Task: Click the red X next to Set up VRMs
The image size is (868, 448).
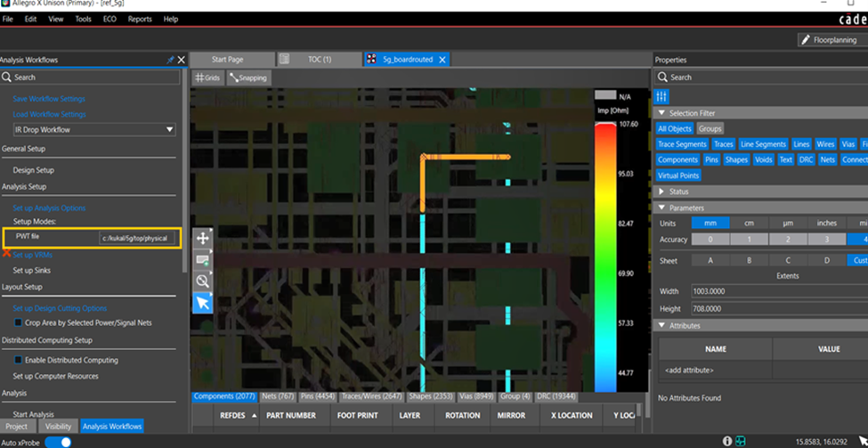Action: click(x=6, y=254)
